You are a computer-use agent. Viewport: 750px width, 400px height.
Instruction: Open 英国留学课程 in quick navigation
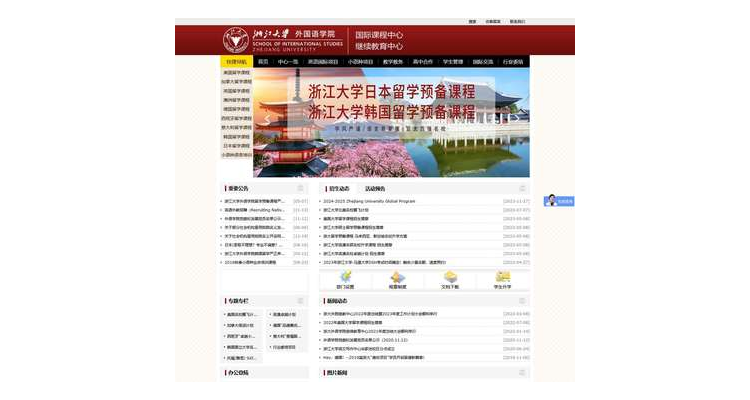[236, 91]
